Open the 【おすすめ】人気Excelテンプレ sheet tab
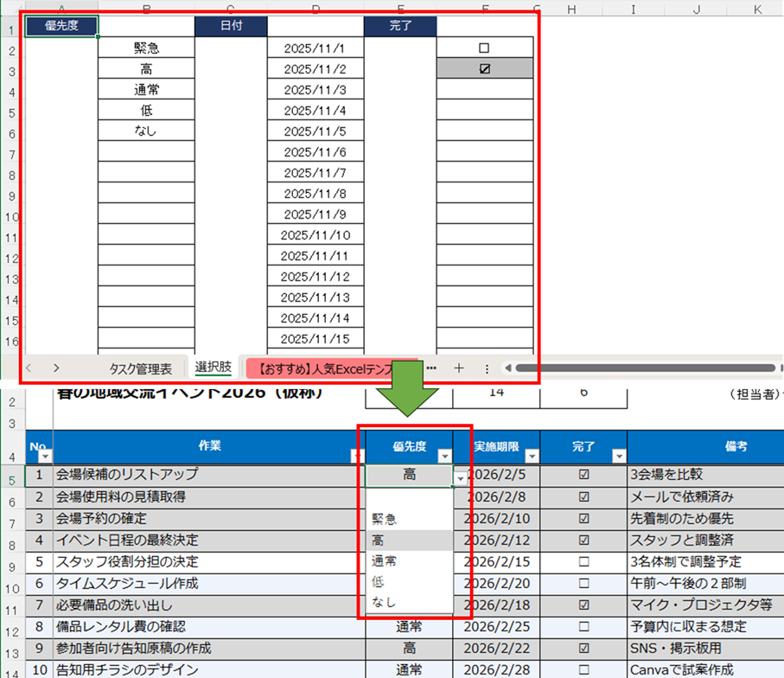The height and width of the screenshot is (678, 784). click(332, 368)
